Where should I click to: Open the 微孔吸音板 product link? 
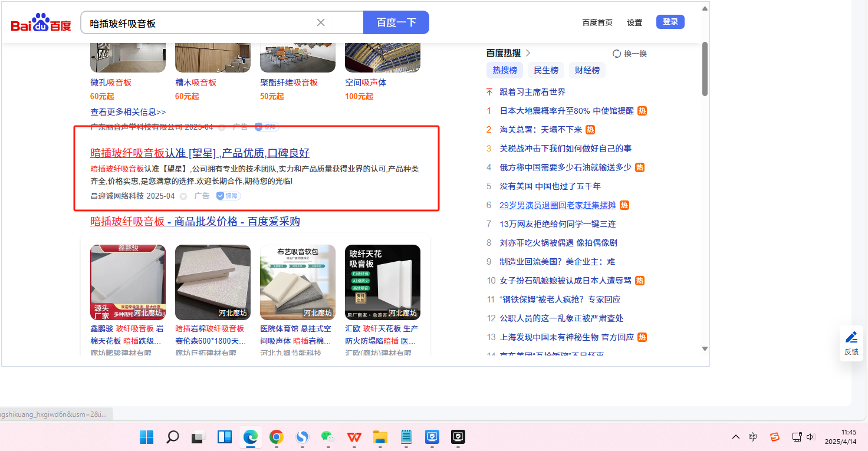pos(111,83)
